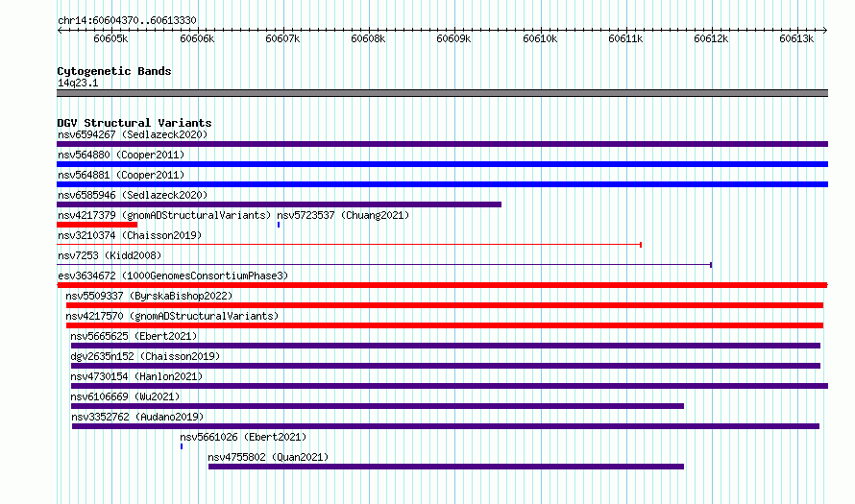
Task: Click the 60607k ruler label
Action: click(x=282, y=38)
